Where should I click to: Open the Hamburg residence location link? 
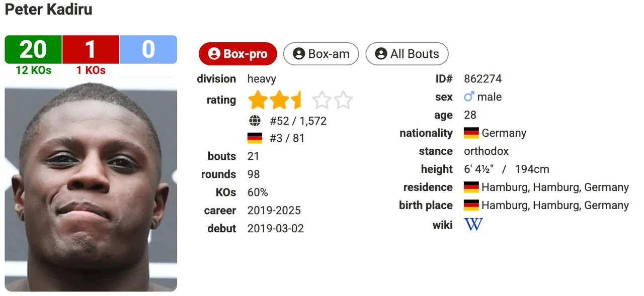555,187
